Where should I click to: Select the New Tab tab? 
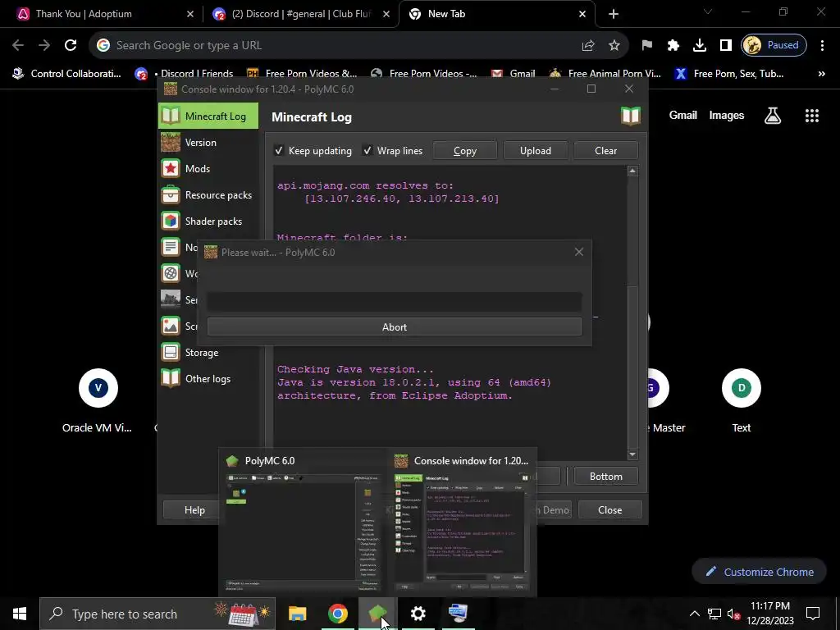497,14
